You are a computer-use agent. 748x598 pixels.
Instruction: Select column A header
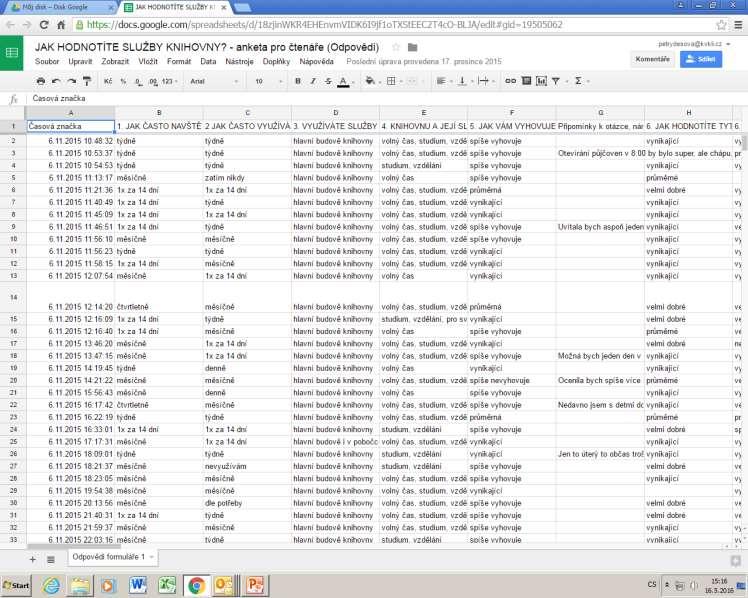[x=70, y=113]
